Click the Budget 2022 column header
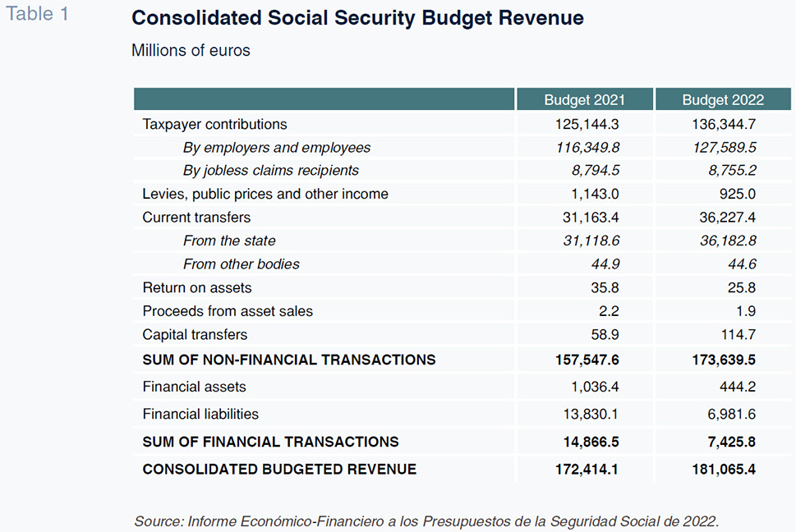 click(723, 99)
